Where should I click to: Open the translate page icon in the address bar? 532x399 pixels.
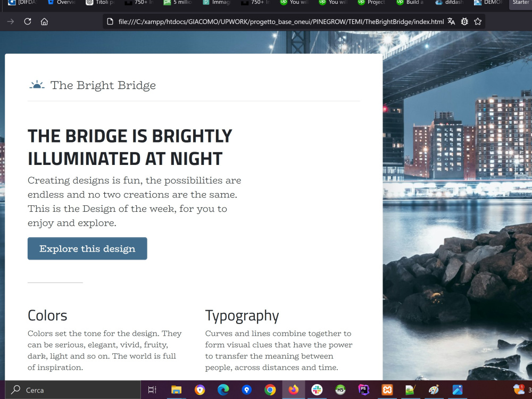click(x=451, y=22)
